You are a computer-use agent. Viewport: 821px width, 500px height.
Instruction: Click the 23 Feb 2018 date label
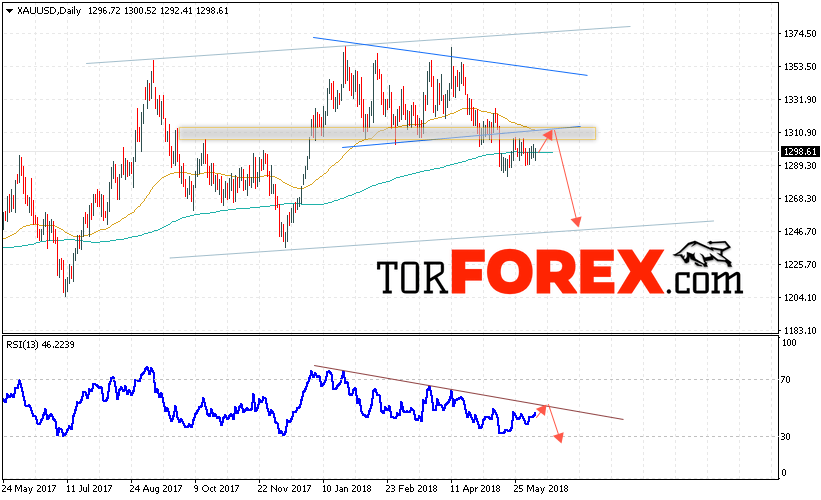click(411, 488)
